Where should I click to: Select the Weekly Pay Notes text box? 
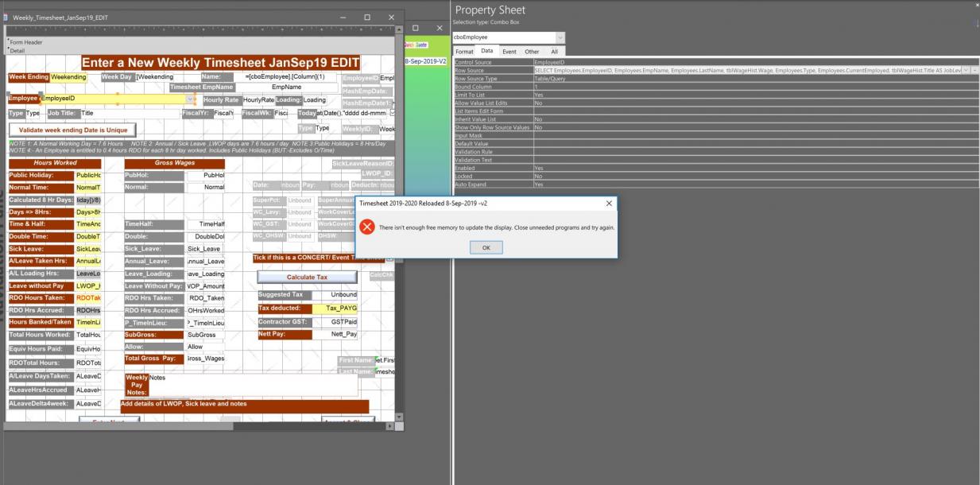click(253, 385)
